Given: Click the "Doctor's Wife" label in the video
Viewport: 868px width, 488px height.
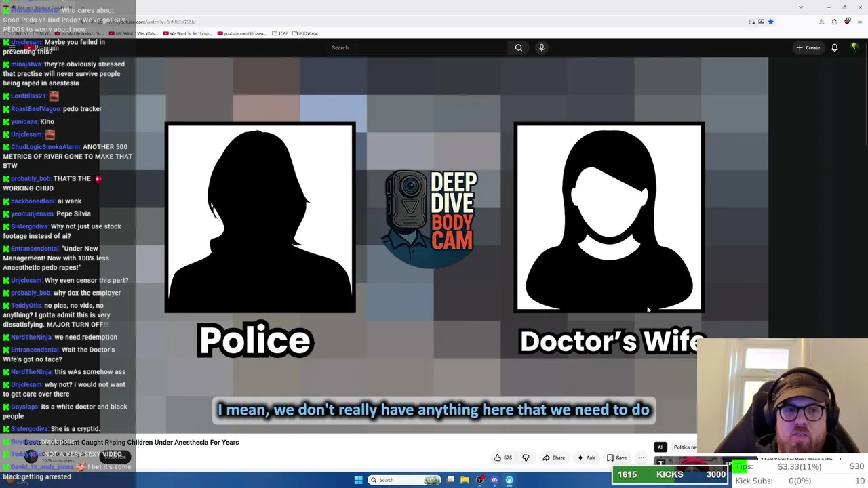Looking at the screenshot, I should click(612, 341).
